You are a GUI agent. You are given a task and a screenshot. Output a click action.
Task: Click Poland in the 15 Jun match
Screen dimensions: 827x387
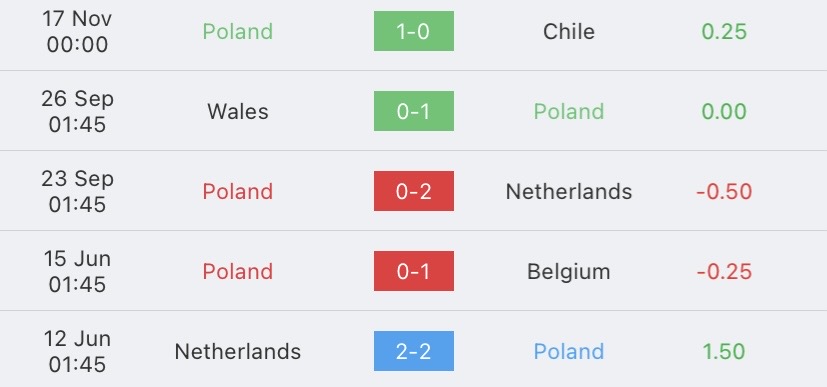point(238,272)
